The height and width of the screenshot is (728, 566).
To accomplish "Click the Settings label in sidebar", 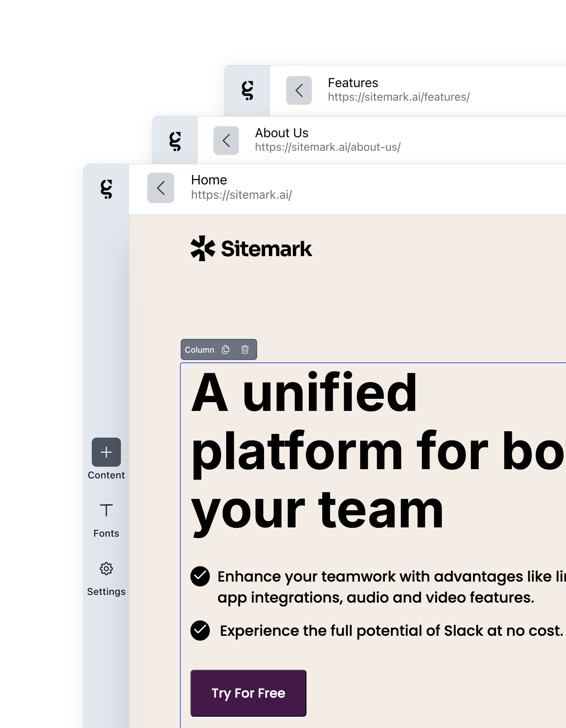I will [x=106, y=592].
